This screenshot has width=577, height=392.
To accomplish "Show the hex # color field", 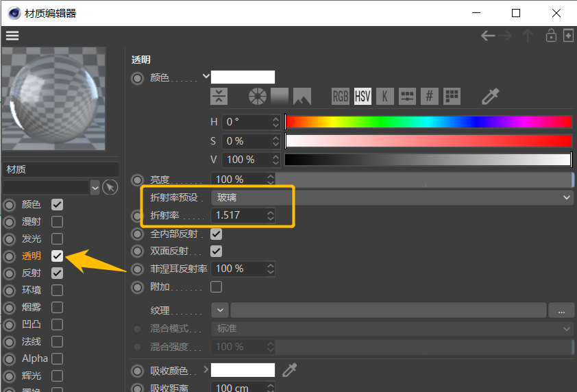I will (x=430, y=97).
